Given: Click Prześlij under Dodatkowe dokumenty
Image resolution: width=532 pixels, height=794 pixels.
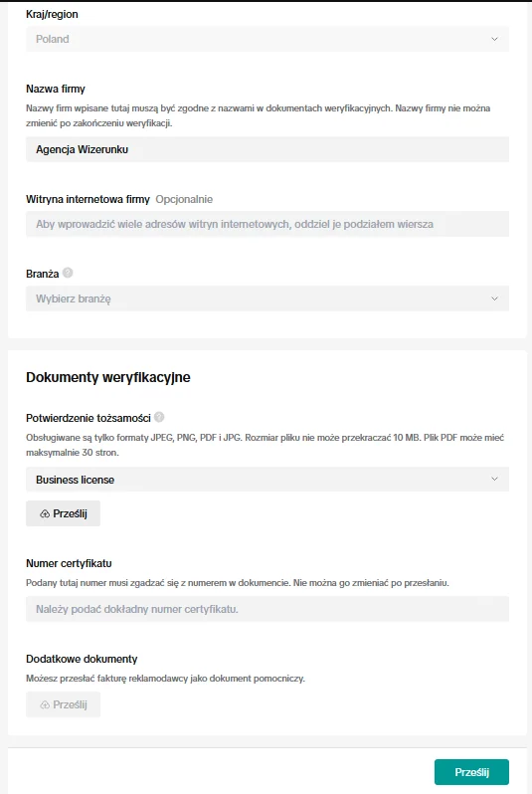Looking at the screenshot, I should [x=63, y=704].
